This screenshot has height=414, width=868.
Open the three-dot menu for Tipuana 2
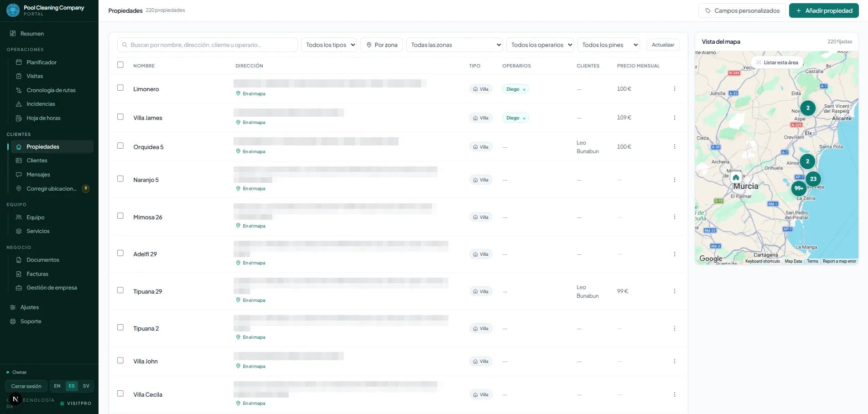point(674,328)
